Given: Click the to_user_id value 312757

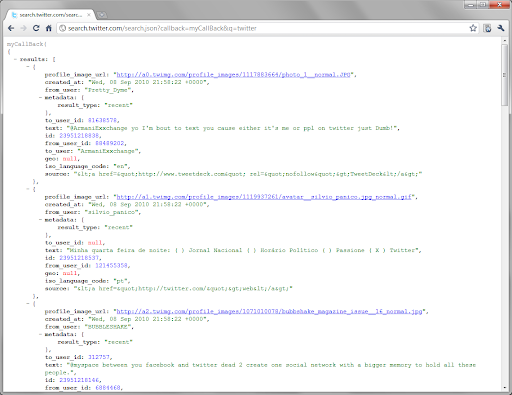Looking at the screenshot, I should click(x=100, y=357).
